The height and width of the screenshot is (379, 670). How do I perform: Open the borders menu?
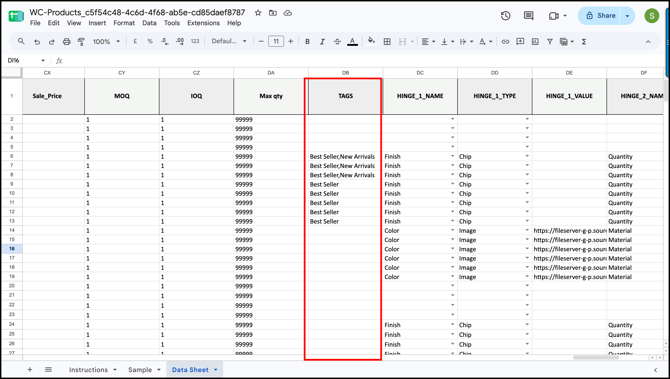coord(387,41)
